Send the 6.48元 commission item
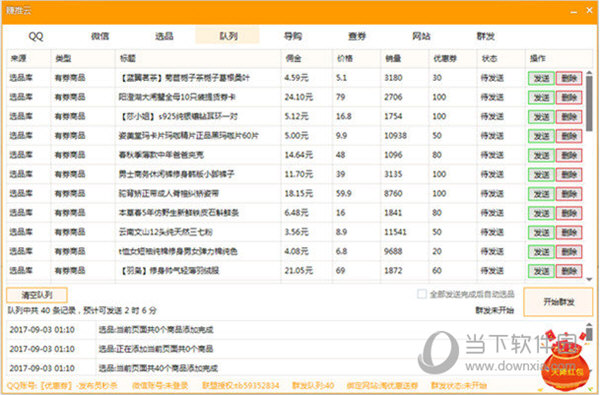This screenshot has width=600, height=395. point(541,213)
